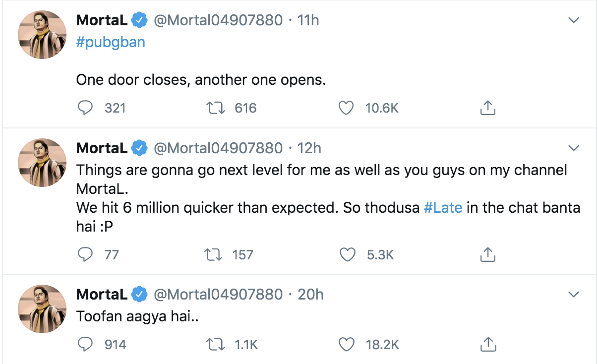The image size is (598, 364).
Task: Click the '11h' timestamp link
Action: coord(307,20)
